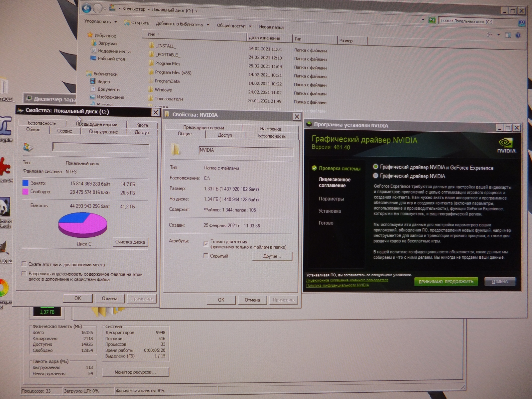Go back in the Explorer window
Screen dimensions: 532x399
click(x=86, y=8)
